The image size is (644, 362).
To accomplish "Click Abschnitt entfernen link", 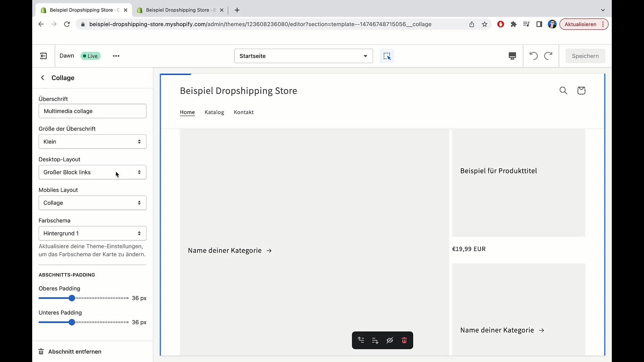I will pos(75,351).
